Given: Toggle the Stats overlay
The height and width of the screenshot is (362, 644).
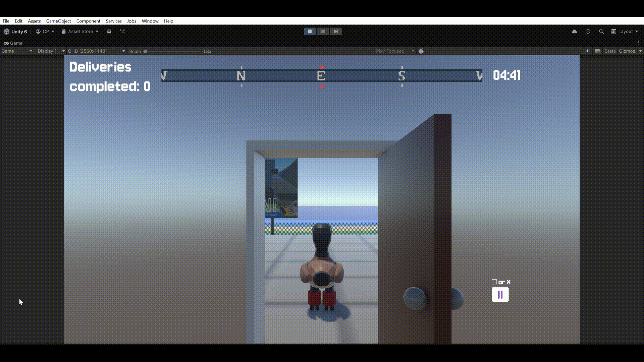Looking at the screenshot, I should [610, 51].
